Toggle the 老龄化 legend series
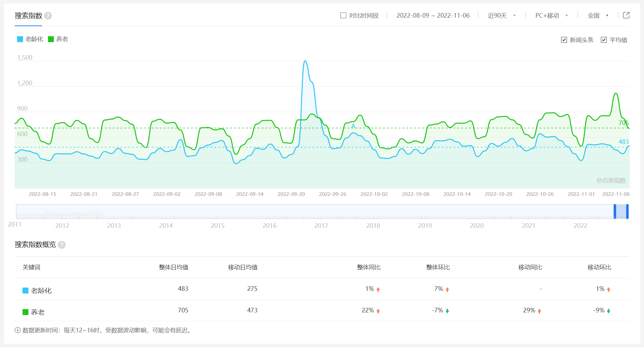Screen dimensions: 644x347 coord(30,39)
